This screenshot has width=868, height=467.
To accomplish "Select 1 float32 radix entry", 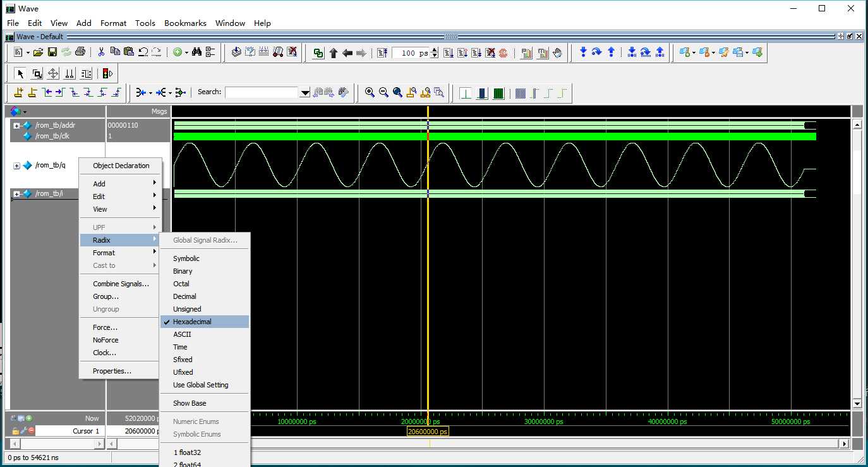I will [x=205, y=452].
